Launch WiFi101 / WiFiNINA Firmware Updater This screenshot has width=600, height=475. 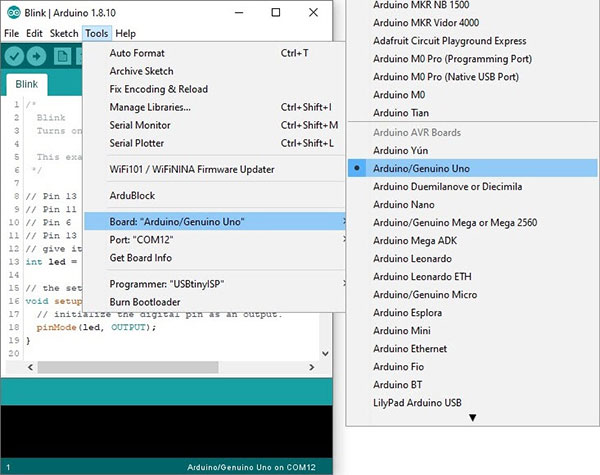click(214, 169)
